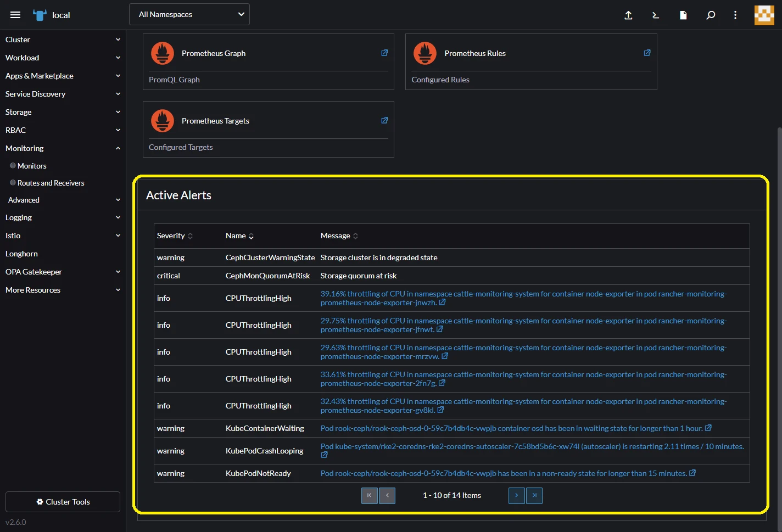Open the 29.75% CPU throttling alert link

pos(523,325)
